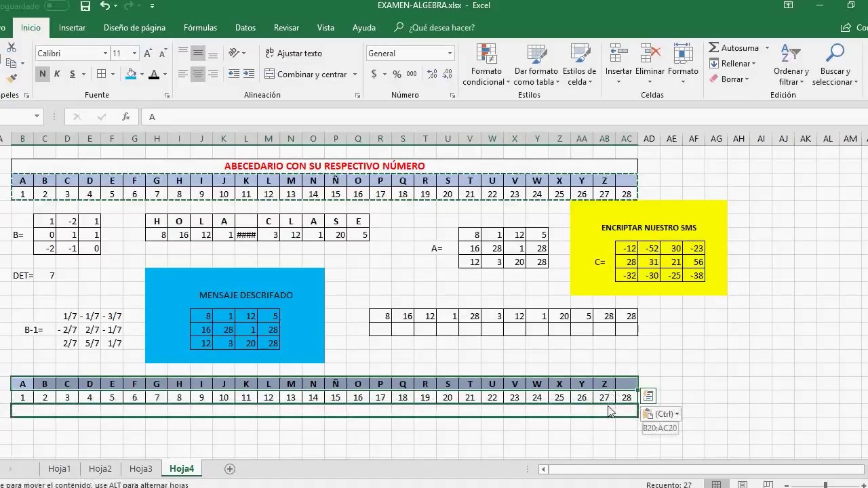Apply accounting currency format
Image resolution: width=868 pixels, height=488 pixels.
click(374, 74)
